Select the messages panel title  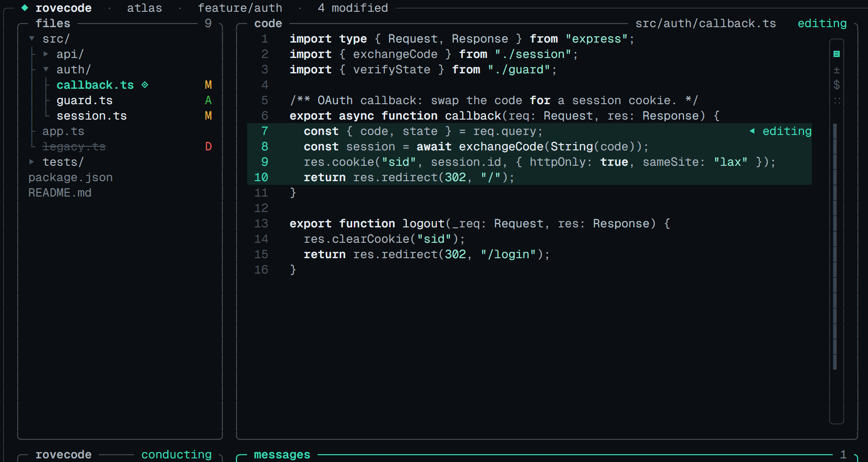(282, 454)
